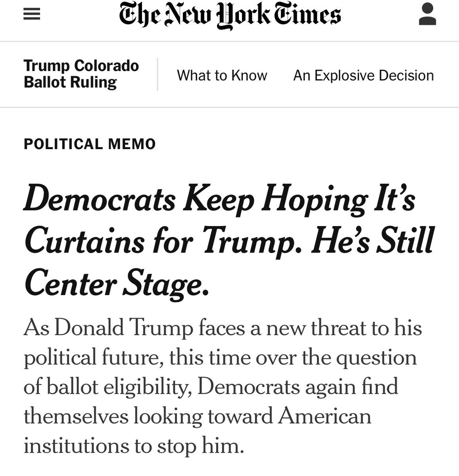Go to An Explosive Decision tab
Image resolution: width=459 pixels, height=476 pixels.
363,75
